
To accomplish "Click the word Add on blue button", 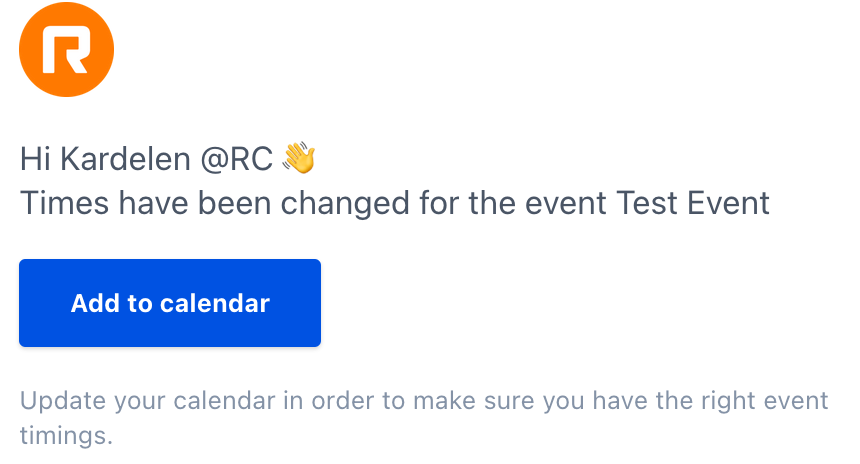I will pyautogui.click(x=95, y=303).
